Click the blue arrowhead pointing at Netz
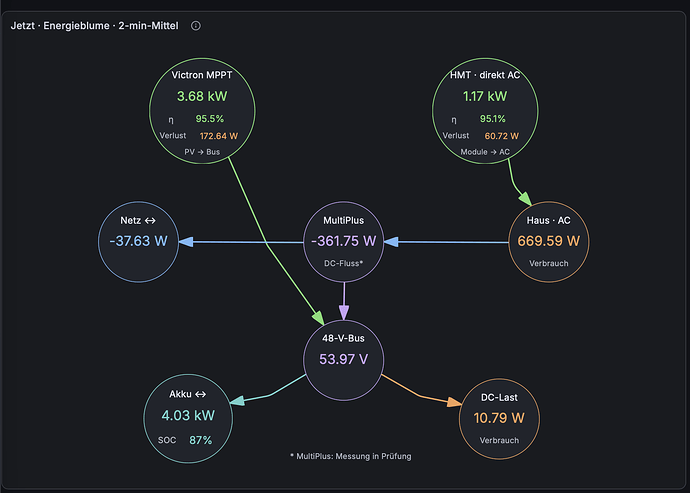Viewport: 690px width, 493px height. tap(186, 242)
